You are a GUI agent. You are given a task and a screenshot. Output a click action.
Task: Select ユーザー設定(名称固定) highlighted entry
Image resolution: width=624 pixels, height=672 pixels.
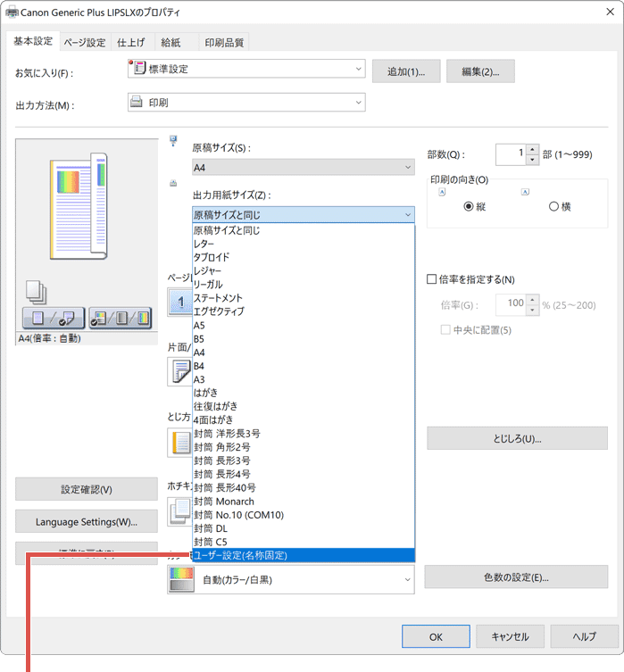[x=304, y=555]
